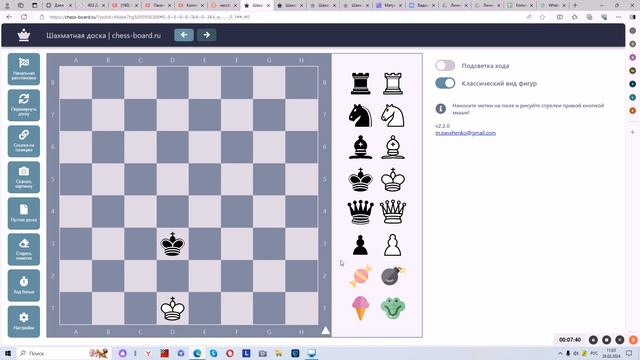This screenshot has height=360, width=640.
Task: Click the info icon next to the hint
Action: point(440,109)
